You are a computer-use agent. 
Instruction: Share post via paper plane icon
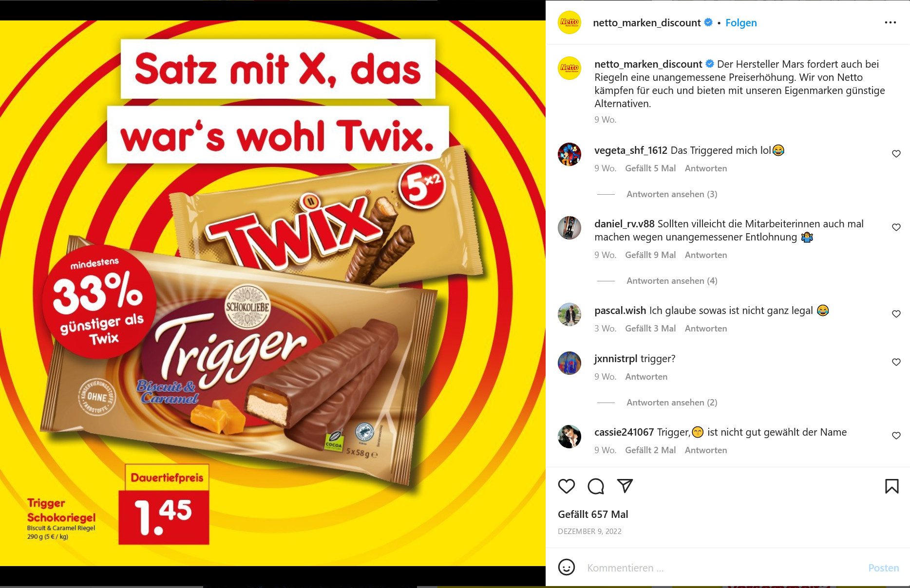click(x=625, y=485)
